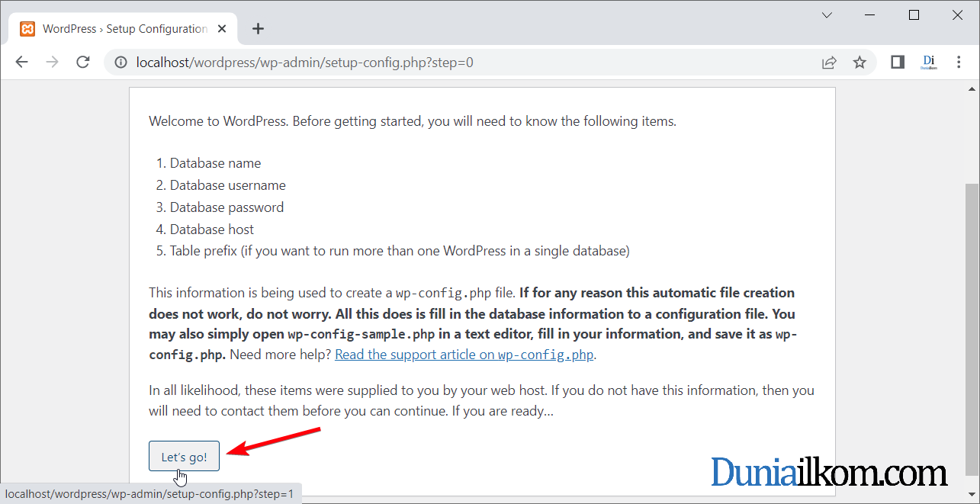
Task: Select the WordPress Setup Configuration tab
Action: [x=123, y=29]
